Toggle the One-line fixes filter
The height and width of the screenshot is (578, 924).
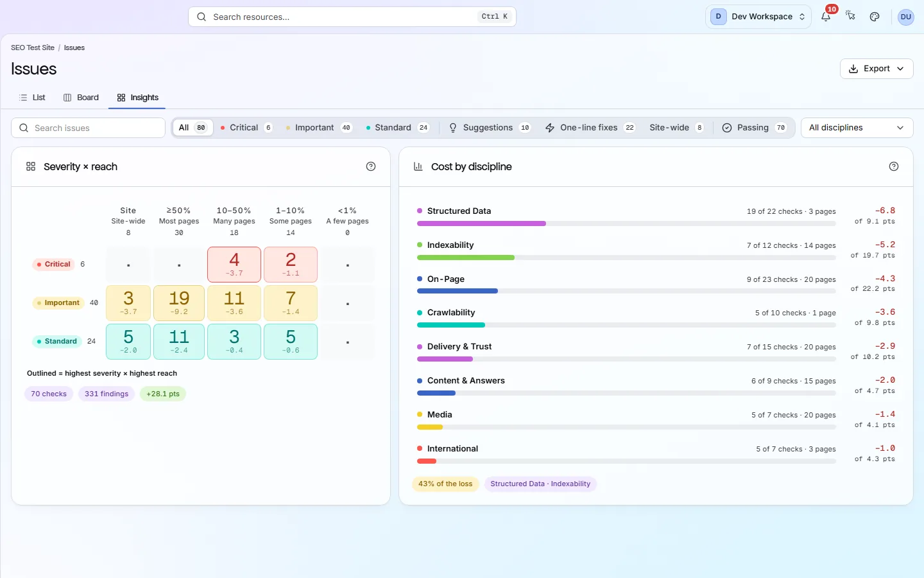(x=590, y=128)
